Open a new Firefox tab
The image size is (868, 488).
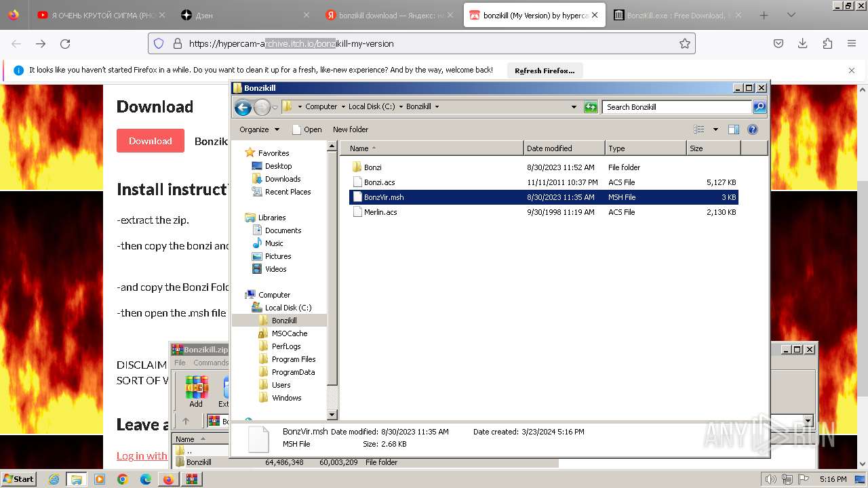coord(764,15)
